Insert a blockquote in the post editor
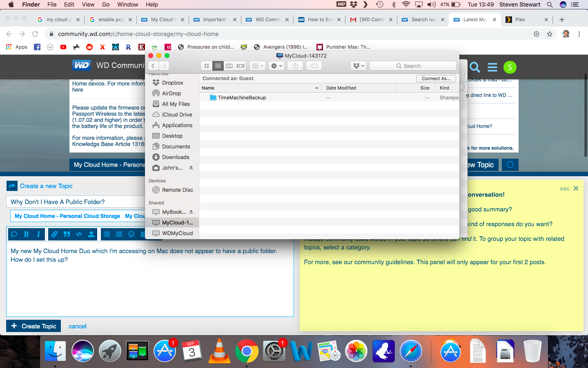The image size is (588, 368). pos(67,234)
